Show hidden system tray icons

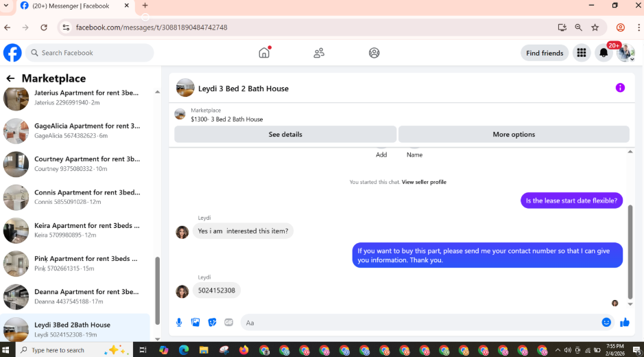558,350
